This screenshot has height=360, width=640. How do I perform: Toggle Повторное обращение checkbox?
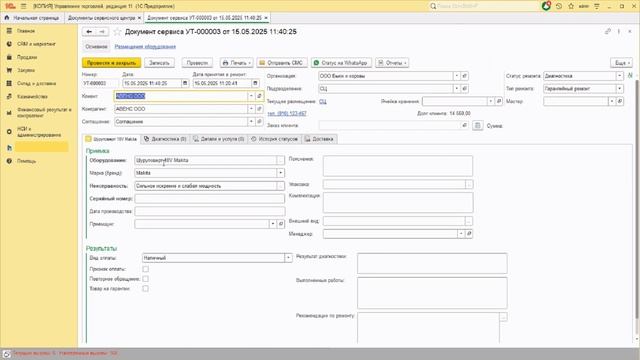pyautogui.click(x=145, y=279)
